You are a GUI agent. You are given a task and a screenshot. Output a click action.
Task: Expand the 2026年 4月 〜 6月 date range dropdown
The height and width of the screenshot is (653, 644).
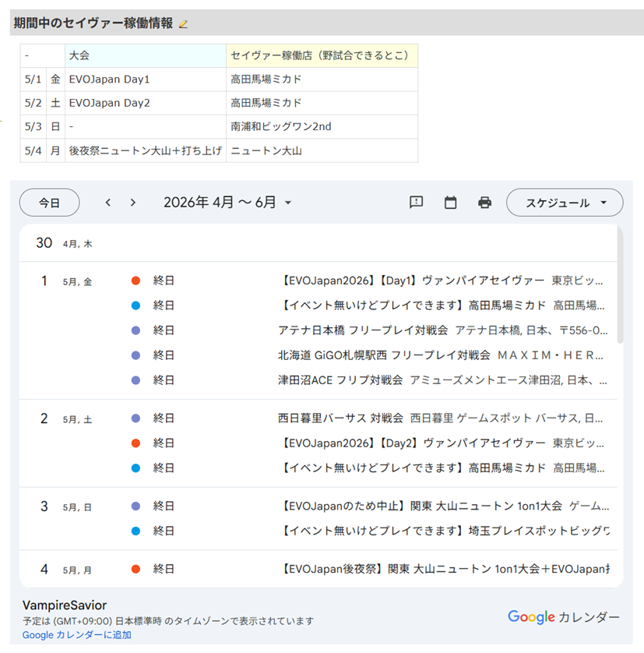click(227, 203)
